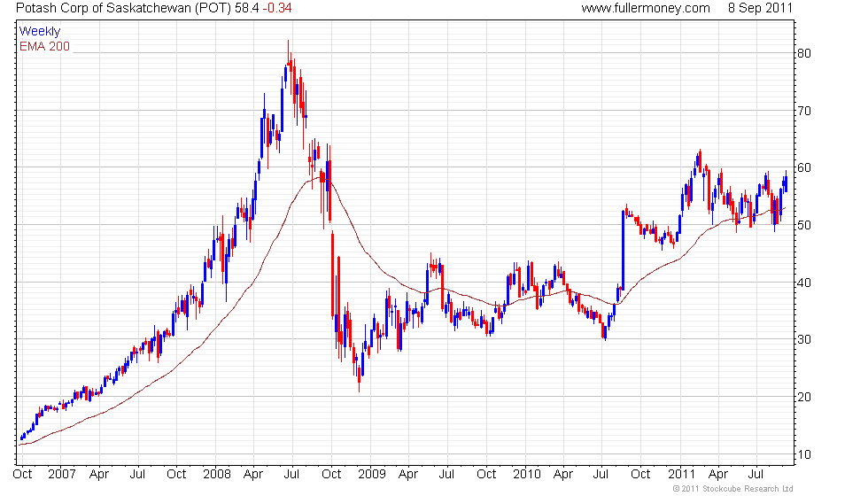Open the www.fullermoney.com link text

point(646,8)
